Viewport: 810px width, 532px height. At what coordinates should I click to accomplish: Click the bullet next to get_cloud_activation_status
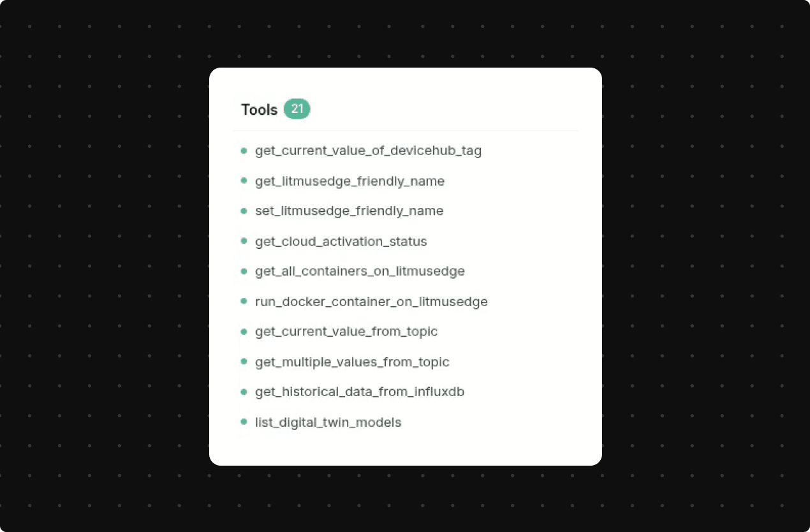click(x=244, y=241)
